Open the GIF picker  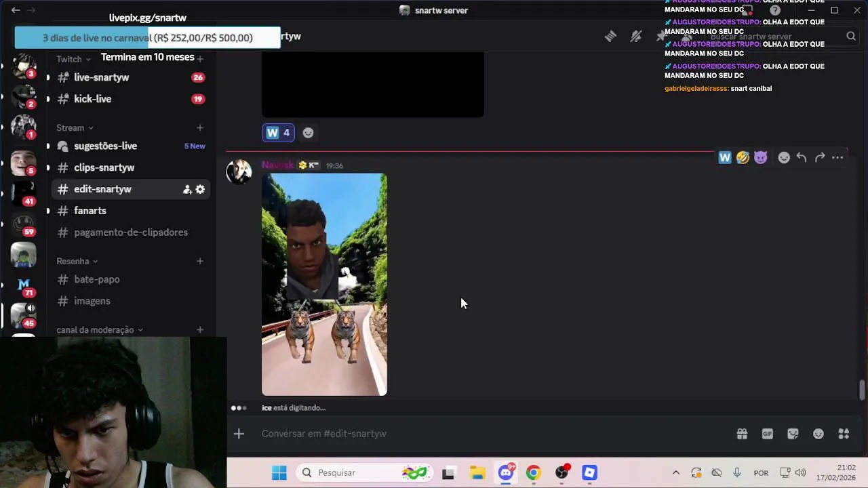(x=768, y=434)
